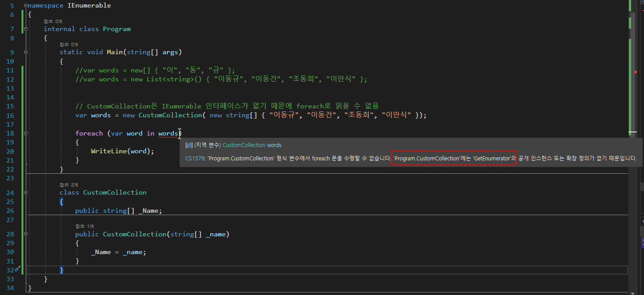Place cursor on the _Name field declaration
Screen dimensions: 644x295
[x=150, y=211]
